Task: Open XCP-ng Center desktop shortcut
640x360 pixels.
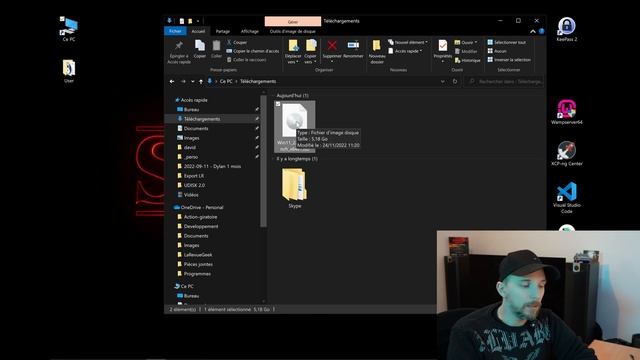Action: [567, 153]
